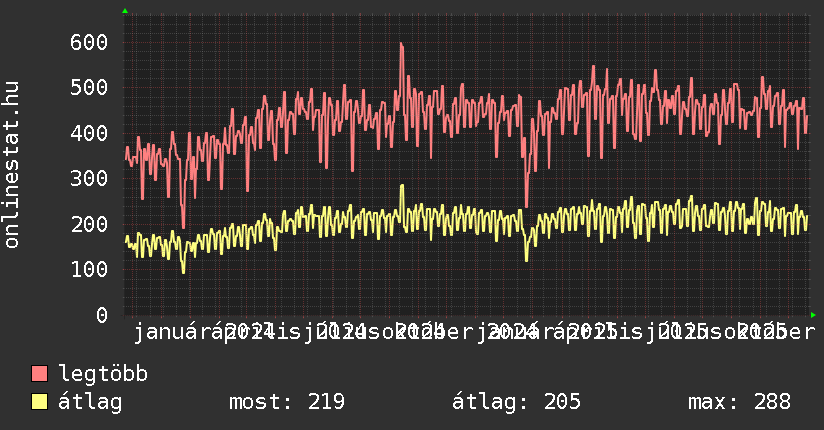Click the 100 y-axis label

point(89,270)
